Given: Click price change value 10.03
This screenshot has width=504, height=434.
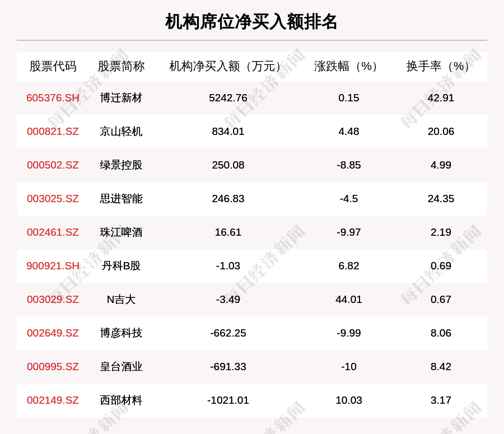Looking at the screenshot, I should [x=349, y=400].
